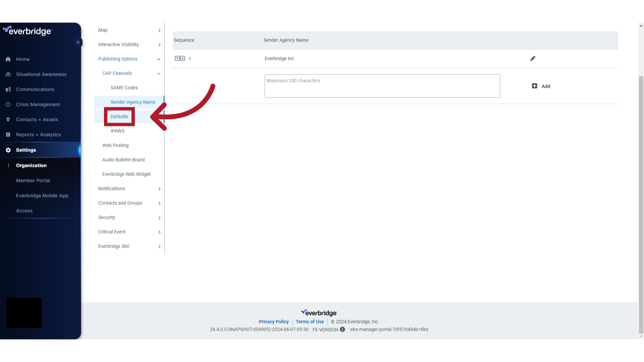
Task: Open Sender Agency Name page
Action: pyautogui.click(x=133, y=102)
